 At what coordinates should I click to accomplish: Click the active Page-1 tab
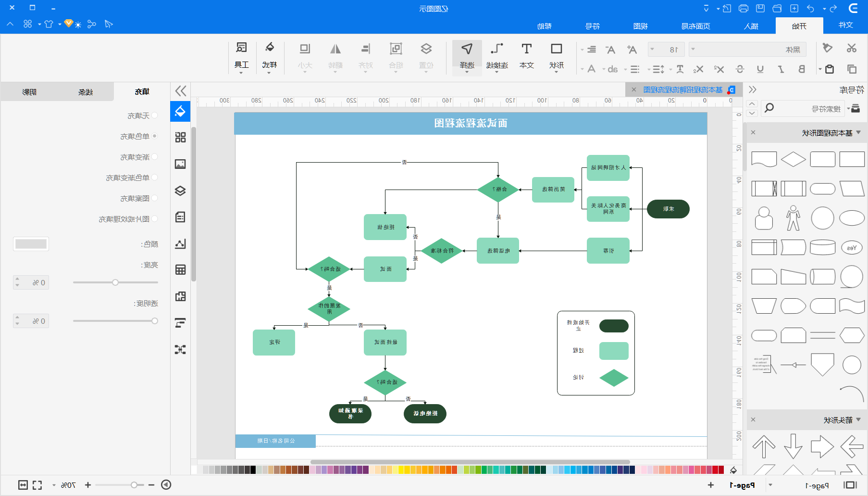(742, 485)
